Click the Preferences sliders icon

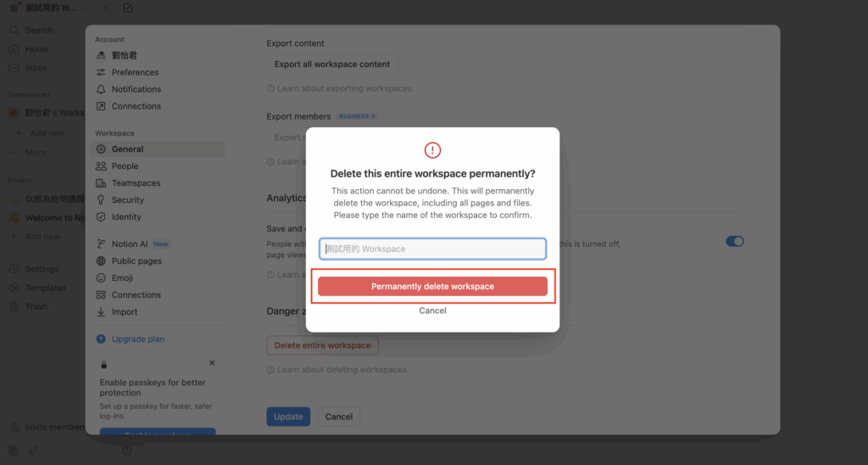102,72
